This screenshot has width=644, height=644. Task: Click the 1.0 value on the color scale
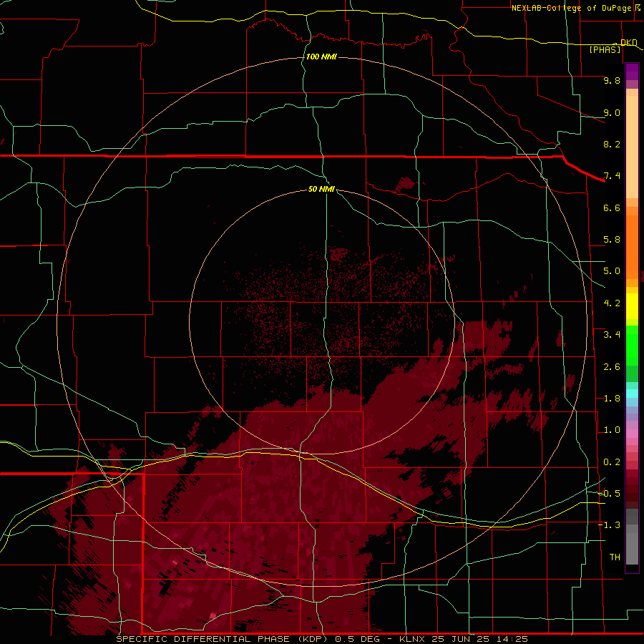(x=612, y=430)
